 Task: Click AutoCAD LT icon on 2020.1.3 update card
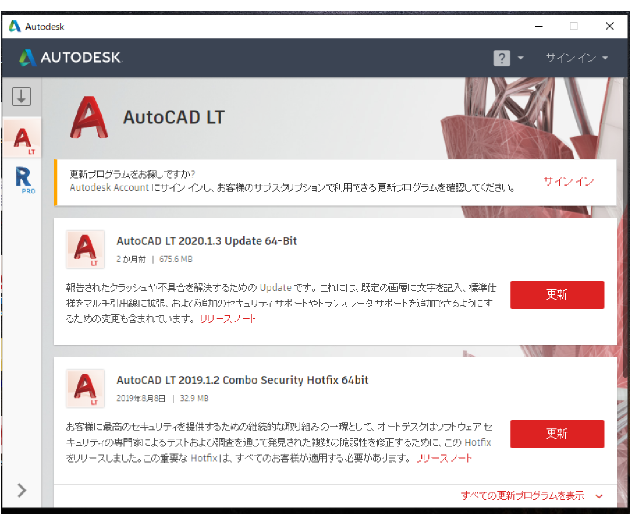click(x=85, y=249)
